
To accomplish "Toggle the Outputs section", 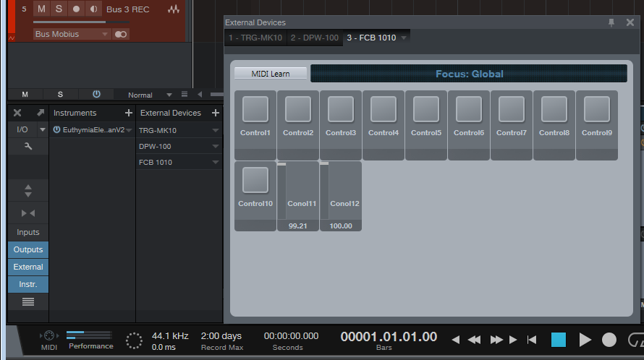I will pyautogui.click(x=28, y=249).
